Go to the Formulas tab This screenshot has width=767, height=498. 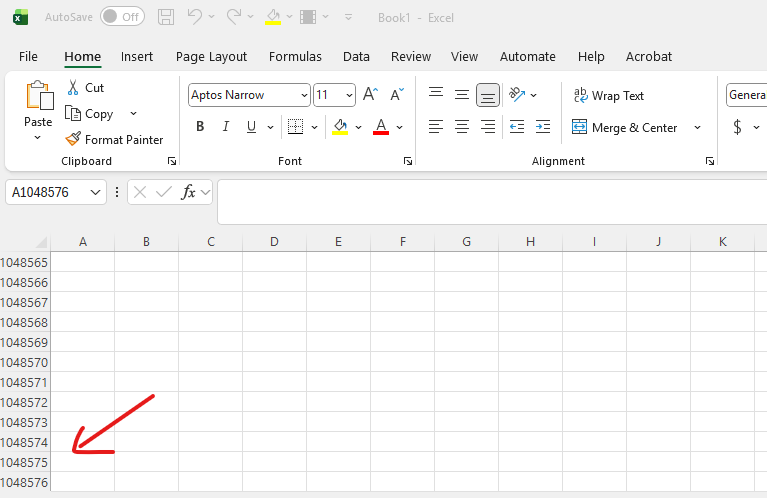[x=295, y=57]
